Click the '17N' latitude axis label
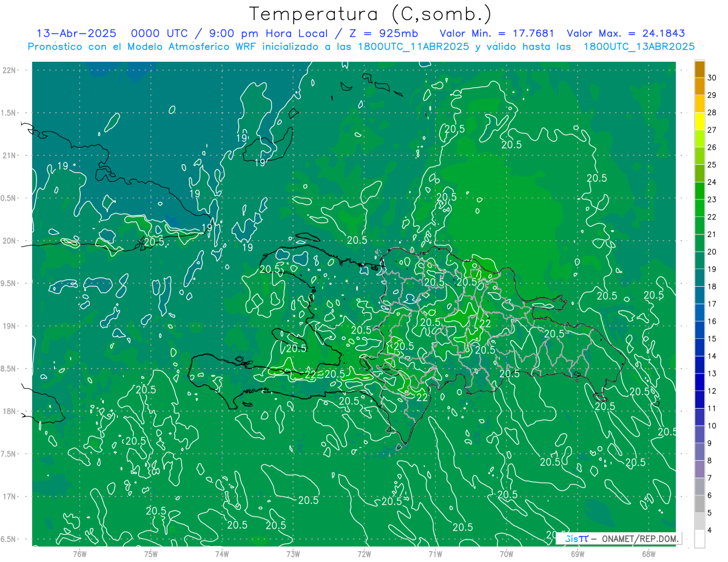The image size is (728, 562). pos(9,497)
